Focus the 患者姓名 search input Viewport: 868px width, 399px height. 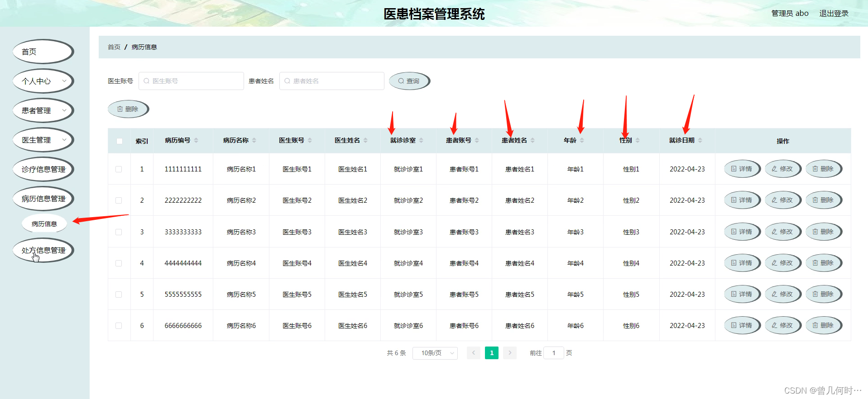point(332,81)
